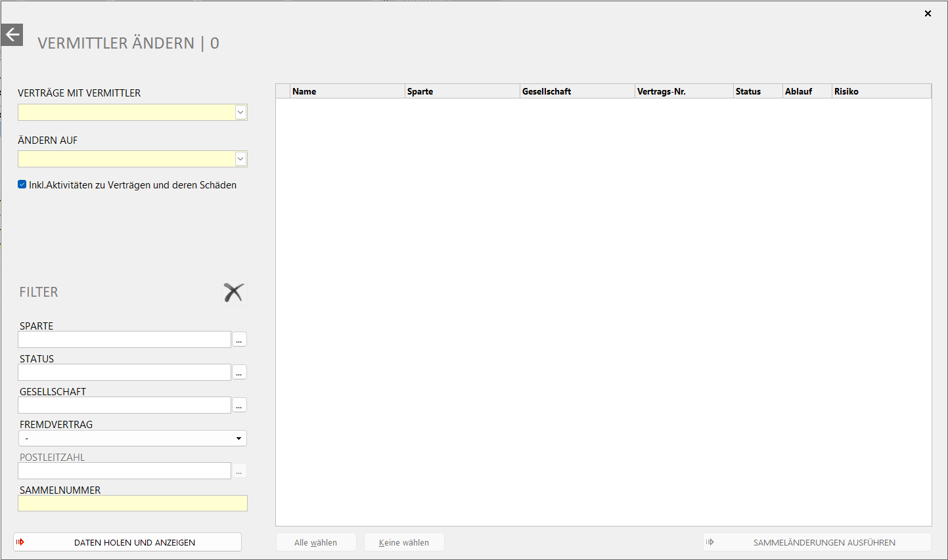The height and width of the screenshot is (560, 948).
Task: Sort by the Ablauf column header
Action: click(x=807, y=91)
